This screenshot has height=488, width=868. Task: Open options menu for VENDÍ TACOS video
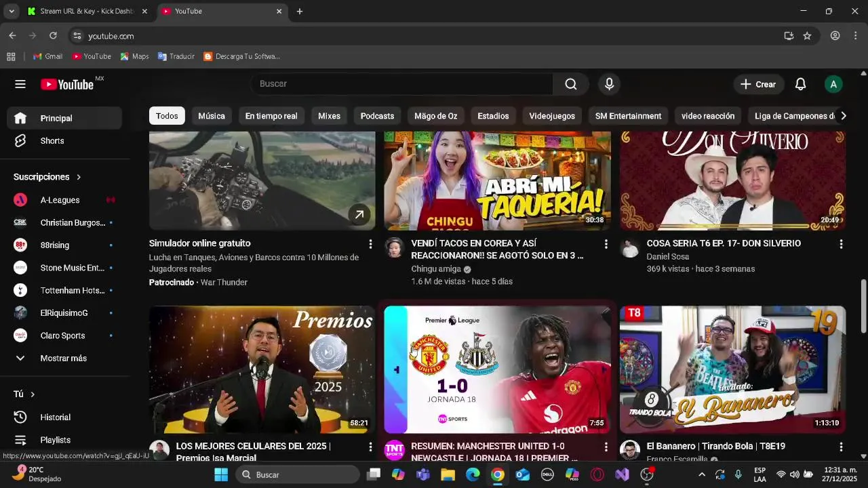(x=606, y=244)
